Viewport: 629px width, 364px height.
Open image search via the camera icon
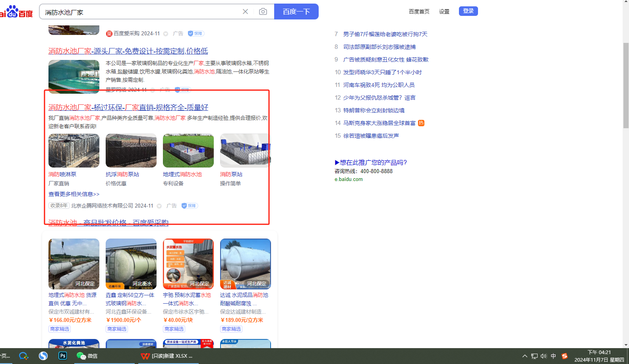pos(263,12)
